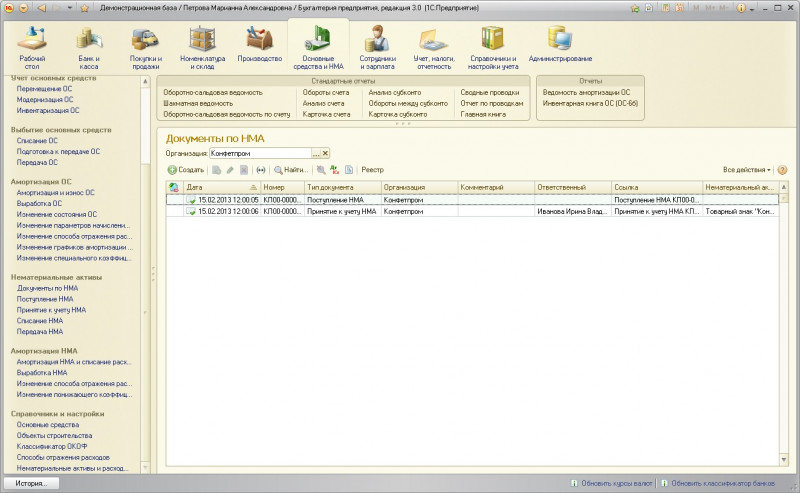Screen dimensions: 800x493
Task: Open Анализ счета report
Action: (323, 103)
